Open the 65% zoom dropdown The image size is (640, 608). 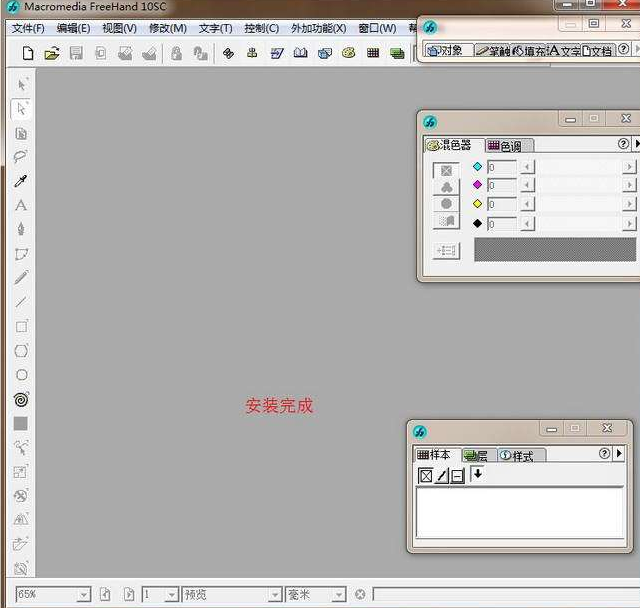[83, 595]
